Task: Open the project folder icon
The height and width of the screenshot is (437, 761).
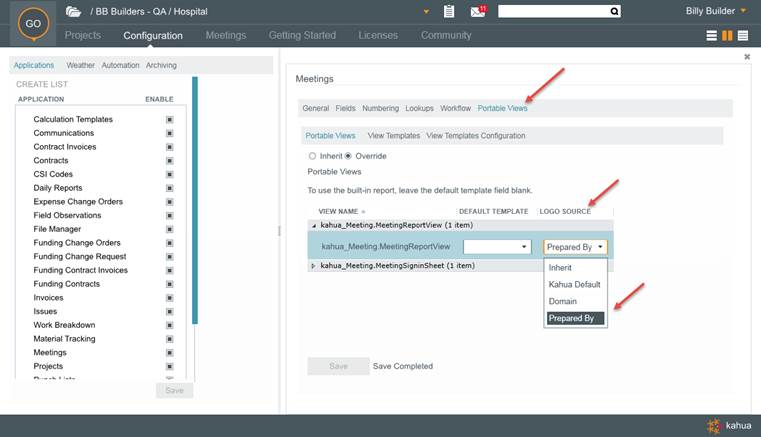Action: click(73, 11)
